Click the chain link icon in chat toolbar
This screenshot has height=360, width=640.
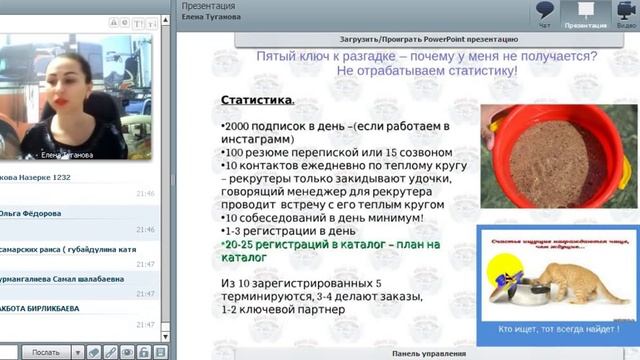tap(111, 352)
